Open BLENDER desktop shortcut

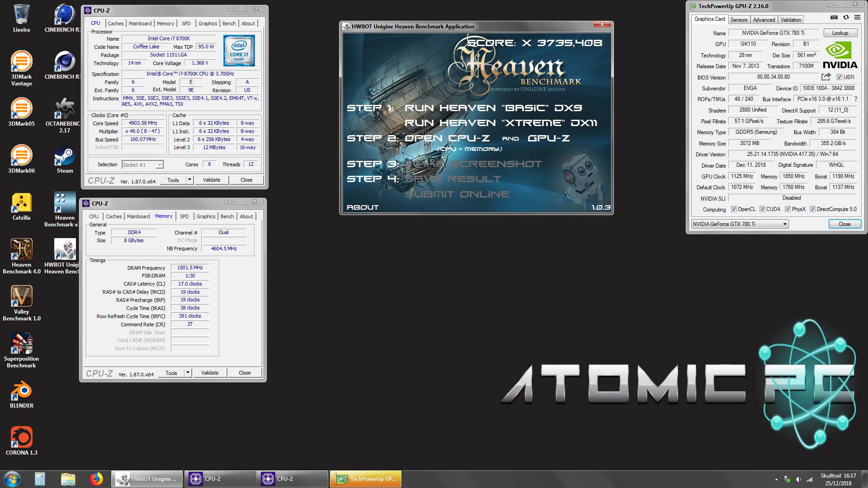tap(21, 394)
